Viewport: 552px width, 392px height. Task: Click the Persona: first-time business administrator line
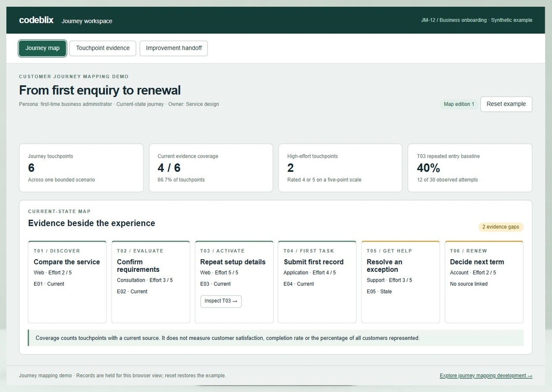(119, 104)
